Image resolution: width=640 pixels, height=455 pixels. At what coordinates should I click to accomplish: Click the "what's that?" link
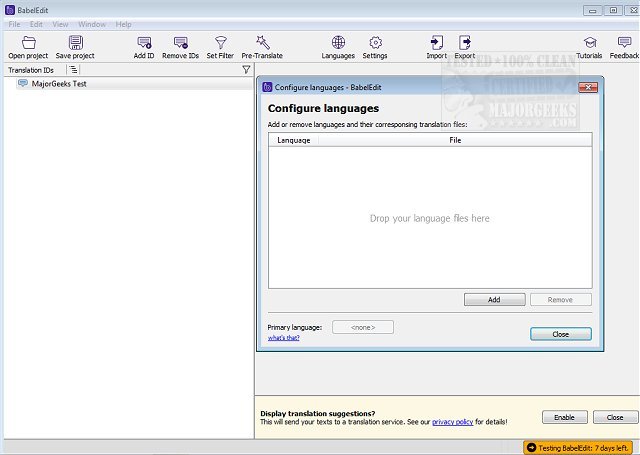click(283, 338)
